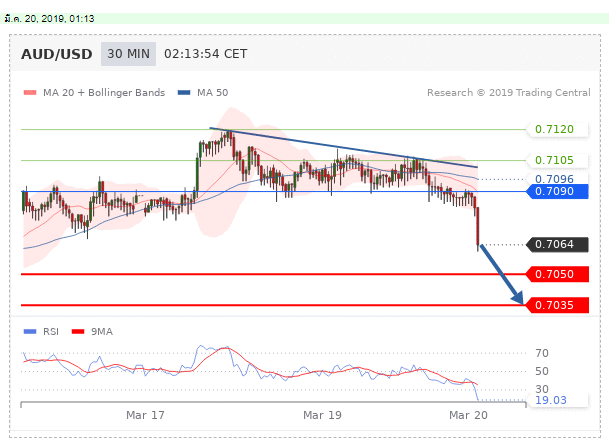Viewport: 609px width, 444px height.
Task: Click the RSI 50 level label
Action: pyautogui.click(x=542, y=371)
